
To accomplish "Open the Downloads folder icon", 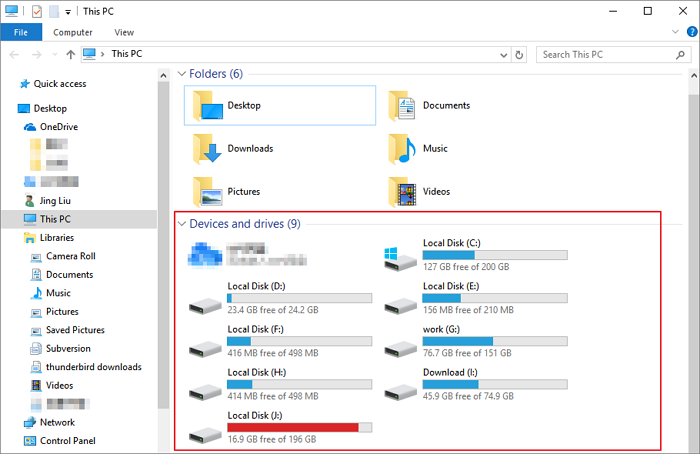I will (x=206, y=148).
